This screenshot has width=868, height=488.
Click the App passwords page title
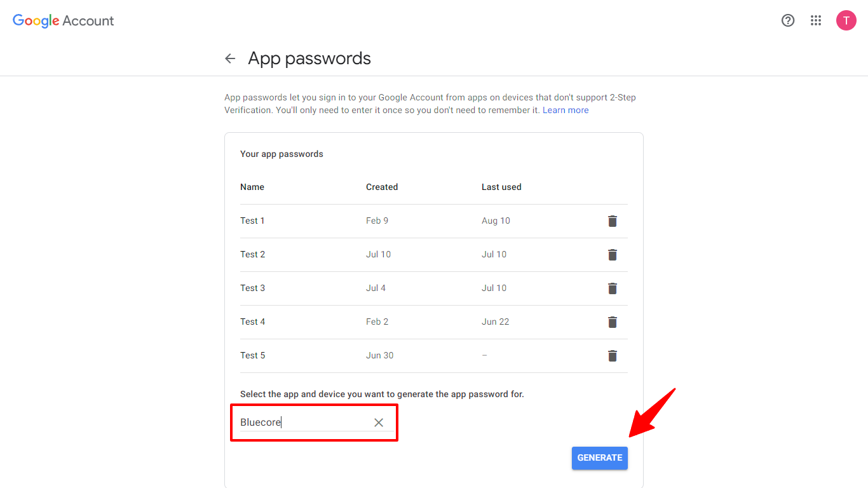(x=309, y=58)
